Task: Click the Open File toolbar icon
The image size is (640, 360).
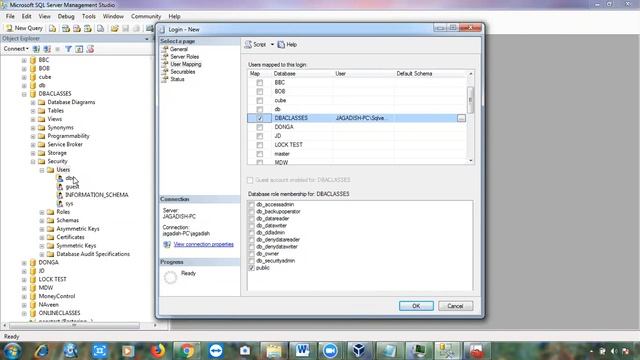Action: pos(114,28)
